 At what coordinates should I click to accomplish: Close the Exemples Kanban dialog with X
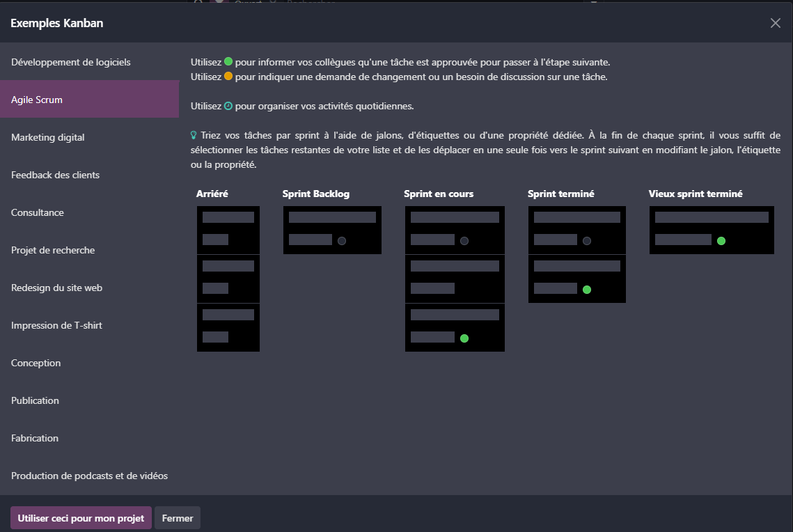(775, 23)
